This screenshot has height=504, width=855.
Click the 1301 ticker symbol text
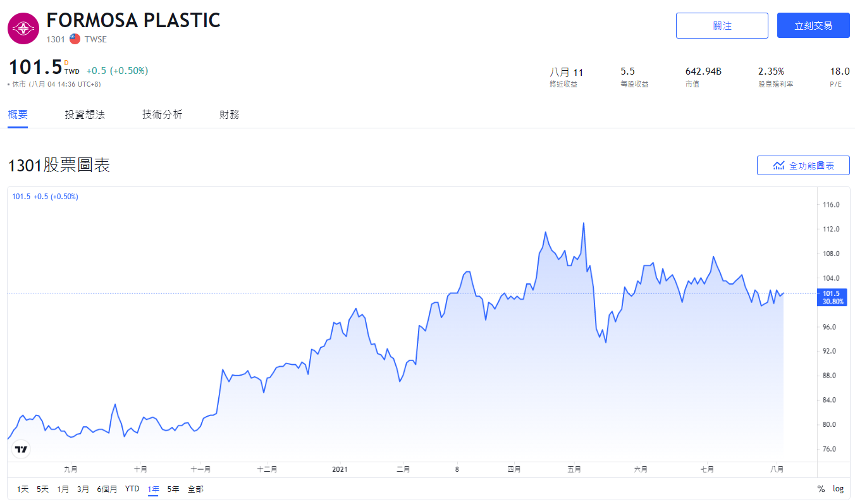pyautogui.click(x=56, y=39)
